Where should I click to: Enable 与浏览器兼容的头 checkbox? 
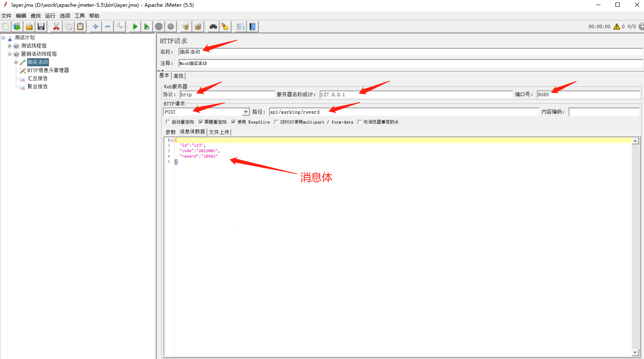point(359,122)
